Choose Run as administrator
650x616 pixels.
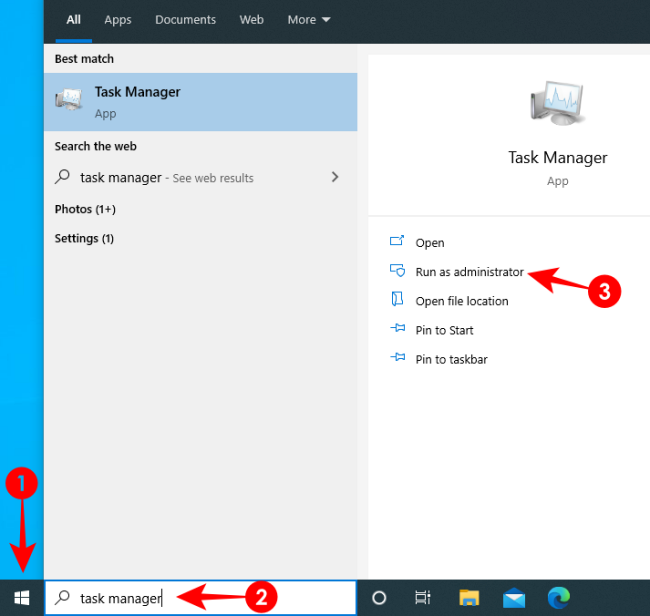469,272
